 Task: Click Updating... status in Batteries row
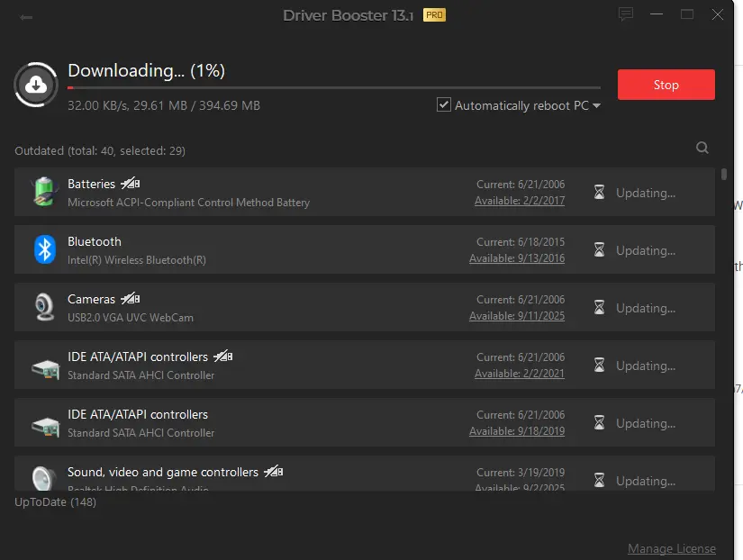click(646, 194)
